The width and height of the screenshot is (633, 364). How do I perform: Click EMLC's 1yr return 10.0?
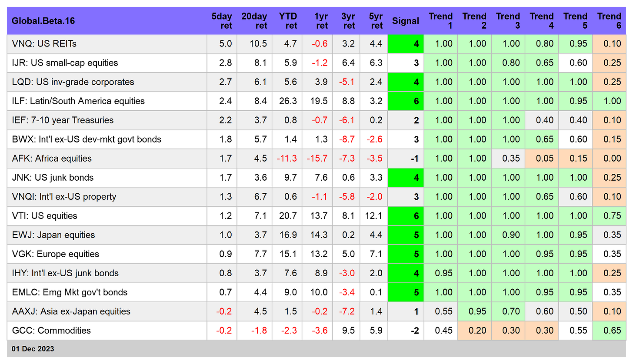(319, 292)
